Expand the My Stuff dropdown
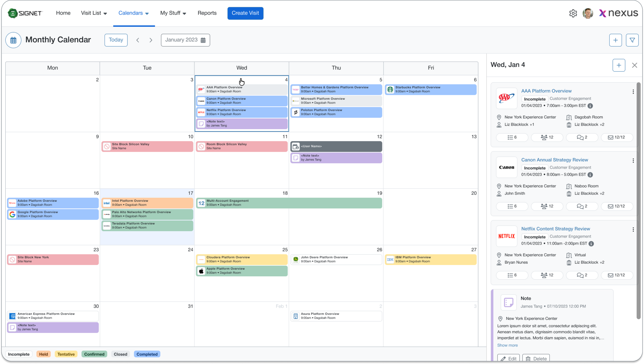This screenshot has height=364, width=644. coord(173,13)
